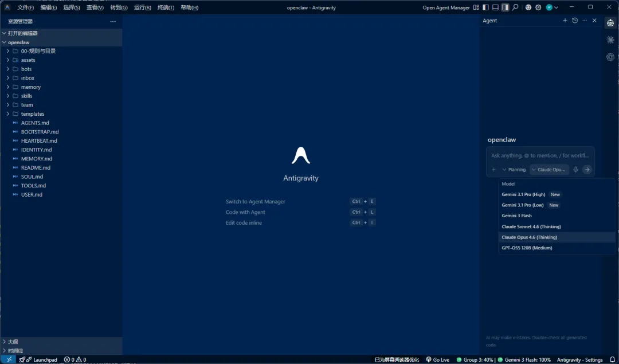Open the 终端(T) menu
Screen dimensions: 619x364
coord(166,7)
